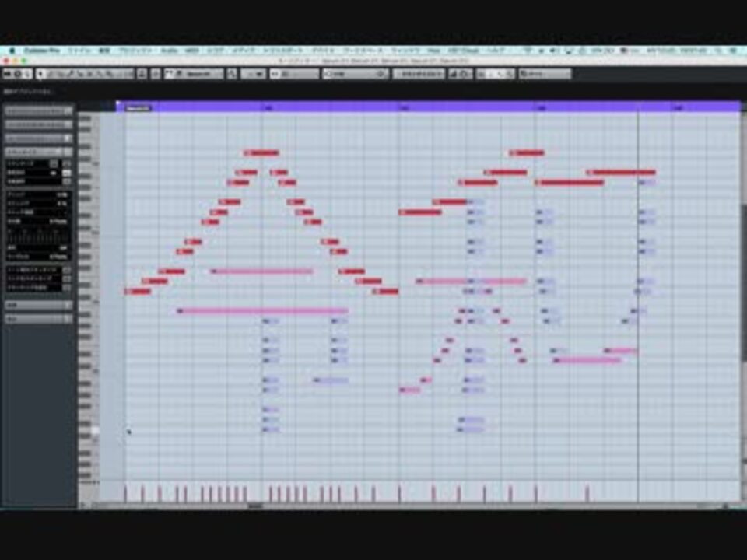This screenshot has width=747, height=560.
Task: Toggle Record in Editor button
Action: click(x=18, y=74)
